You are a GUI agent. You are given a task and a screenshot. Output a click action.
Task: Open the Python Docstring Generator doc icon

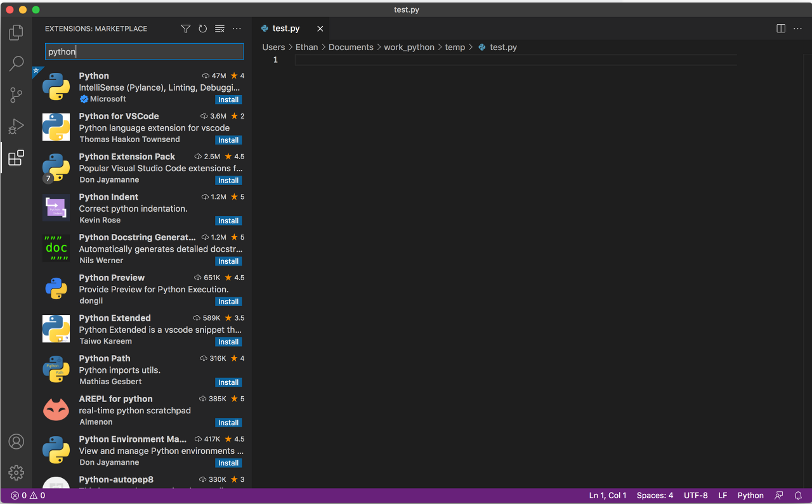click(x=56, y=249)
